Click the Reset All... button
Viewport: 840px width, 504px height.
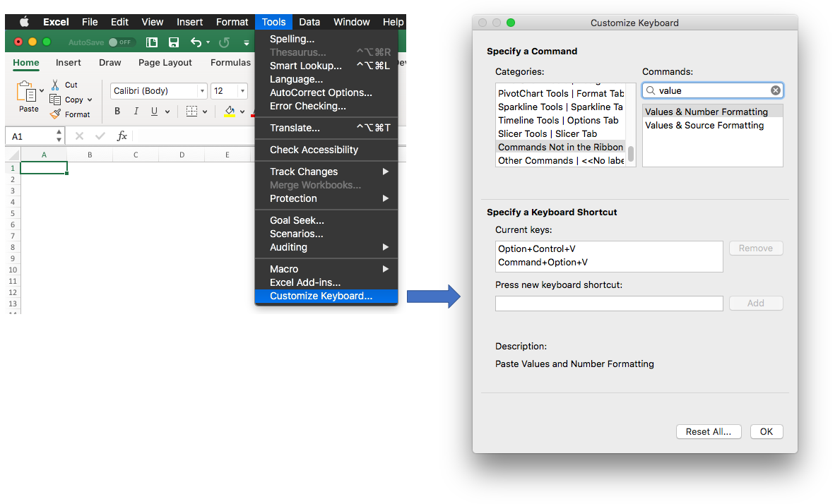pyautogui.click(x=708, y=432)
